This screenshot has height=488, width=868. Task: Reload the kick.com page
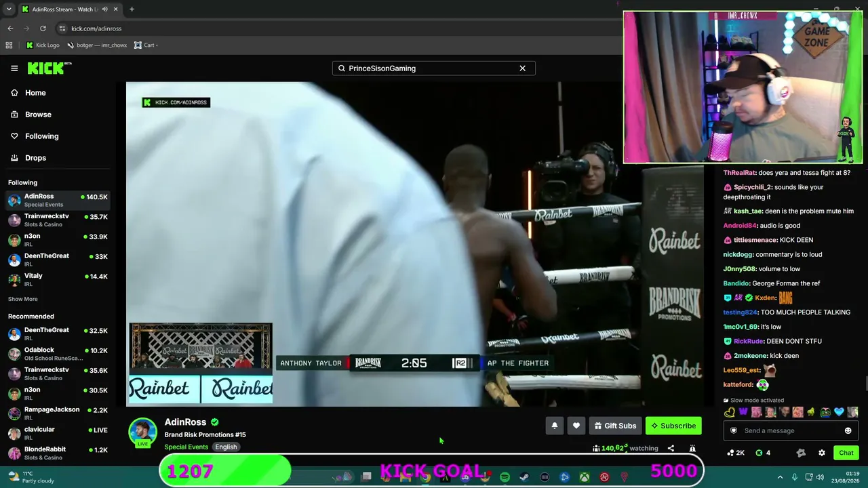pyautogui.click(x=43, y=28)
